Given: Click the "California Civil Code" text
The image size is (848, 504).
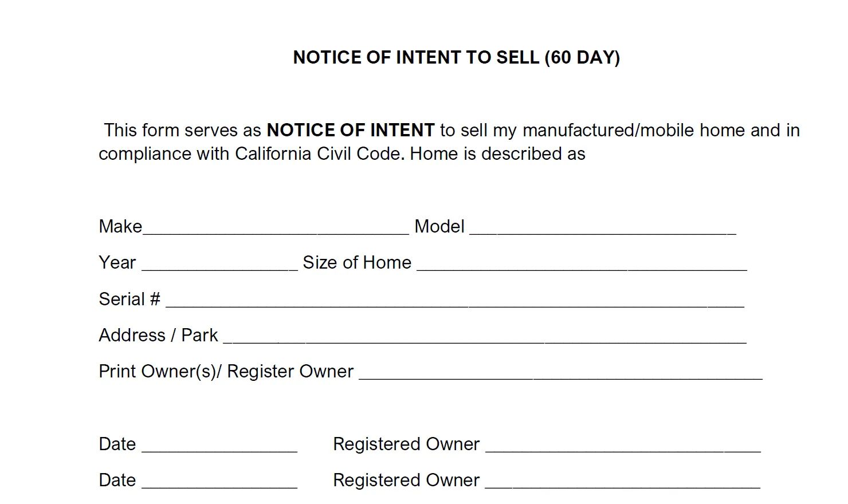Looking at the screenshot, I should [316, 154].
